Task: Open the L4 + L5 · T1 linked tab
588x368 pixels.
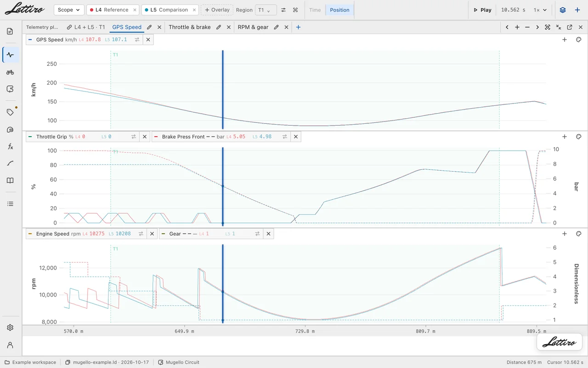Action: point(86,27)
